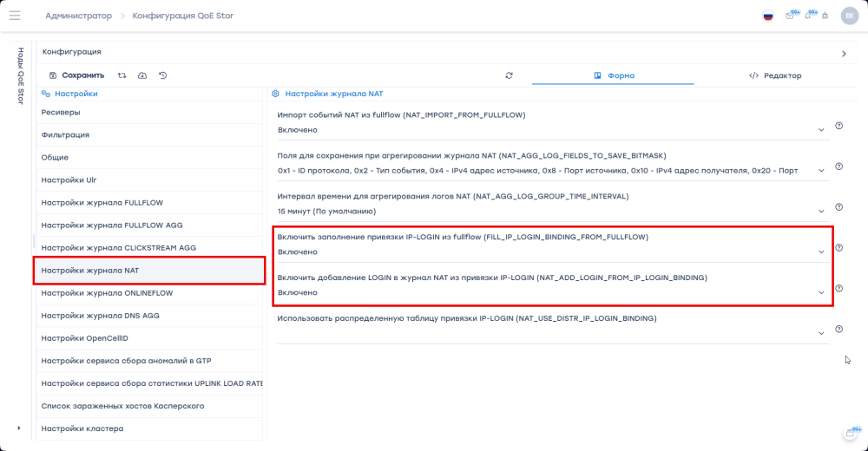Open the mail messages icon
The height and width of the screenshot is (451, 868).
pos(790,16)
